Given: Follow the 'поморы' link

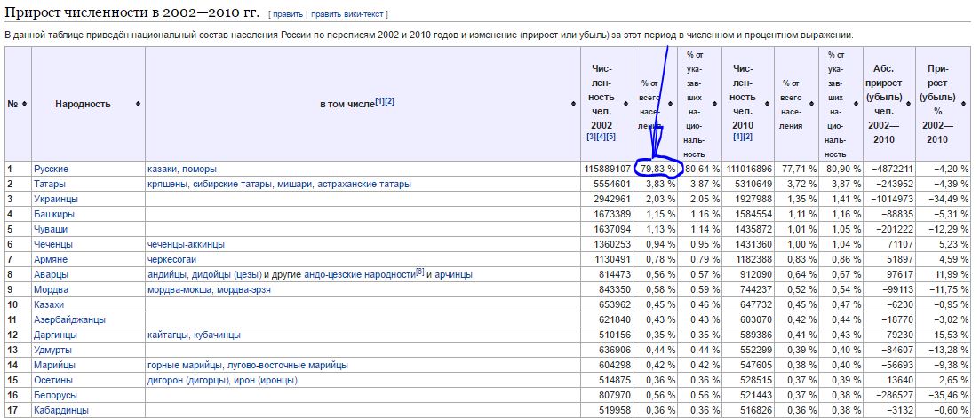Looking at the screenshot, I should point(199,170).
